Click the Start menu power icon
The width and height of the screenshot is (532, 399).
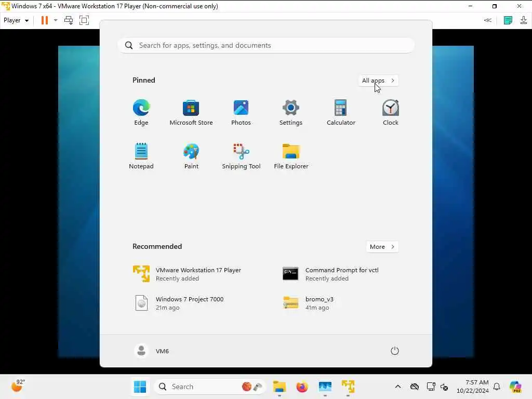pyautogui.click(x=395, y=351)
